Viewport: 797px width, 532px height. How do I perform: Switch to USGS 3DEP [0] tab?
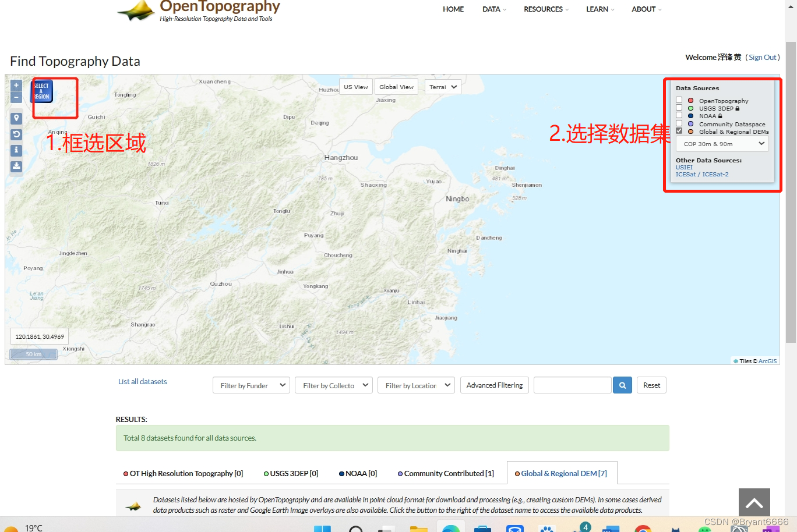click(291, 473)
